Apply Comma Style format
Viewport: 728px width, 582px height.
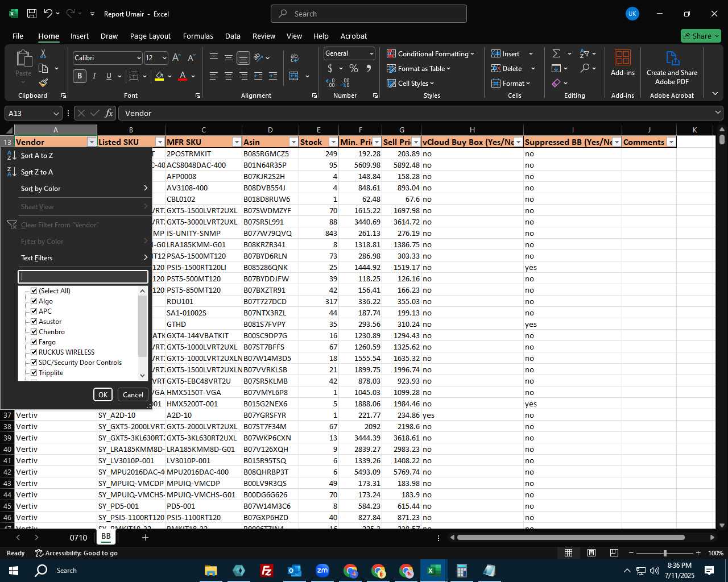pyautogui.click(x=369, y=68)
